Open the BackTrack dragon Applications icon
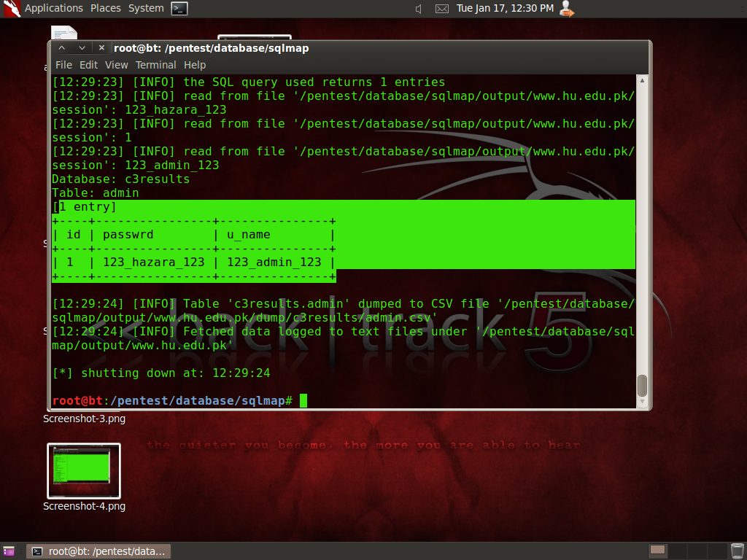The height and width of the screenshot is (560, 747). 12,9
